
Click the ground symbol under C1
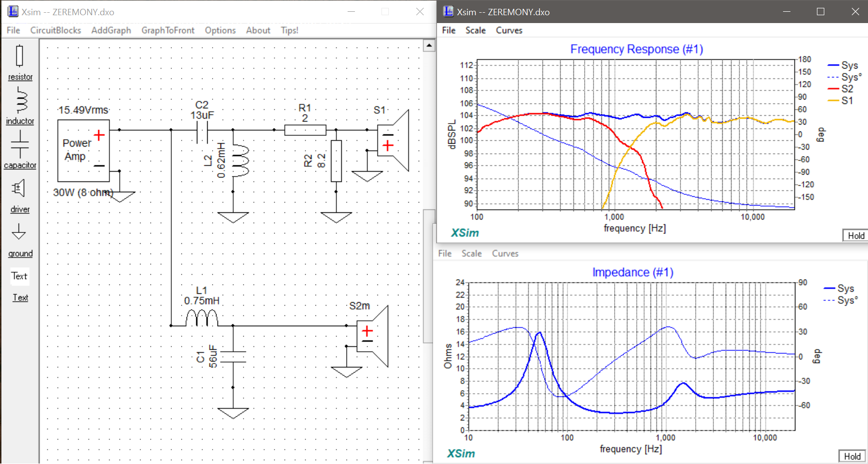tap(233, 413)
